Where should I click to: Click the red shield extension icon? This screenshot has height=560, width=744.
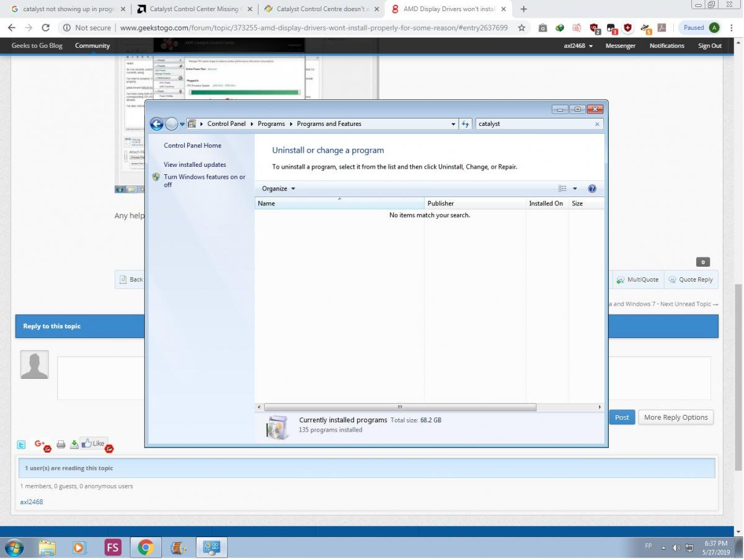coord(627,28)
